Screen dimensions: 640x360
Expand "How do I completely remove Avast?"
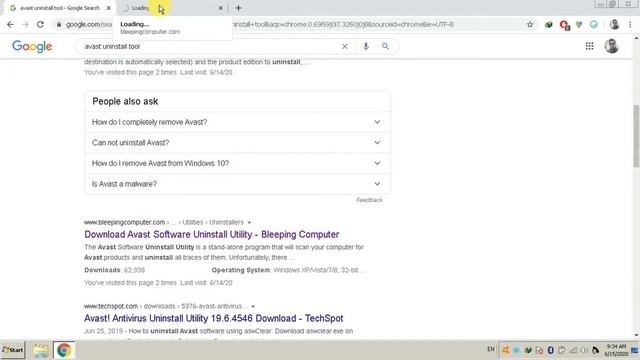pyautogui.click(x=237, y=122)
